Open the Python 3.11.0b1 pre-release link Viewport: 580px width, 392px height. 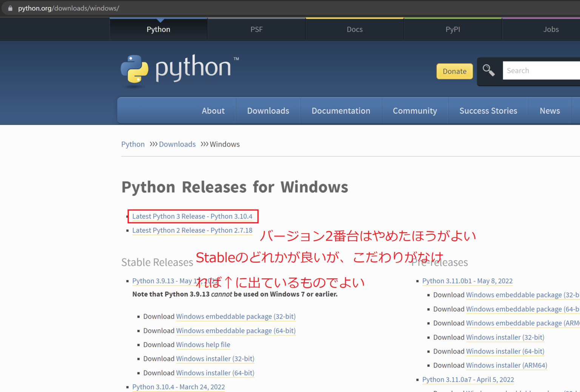coord(467,281)
